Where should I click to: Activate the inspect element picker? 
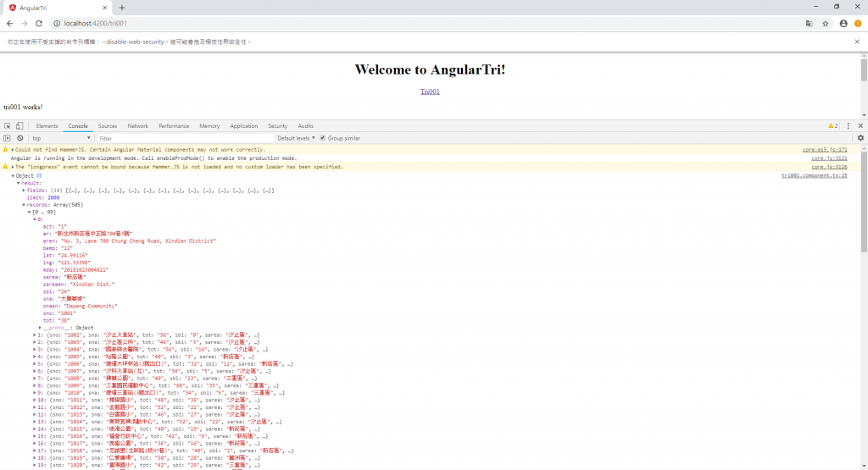click(7, 126)
